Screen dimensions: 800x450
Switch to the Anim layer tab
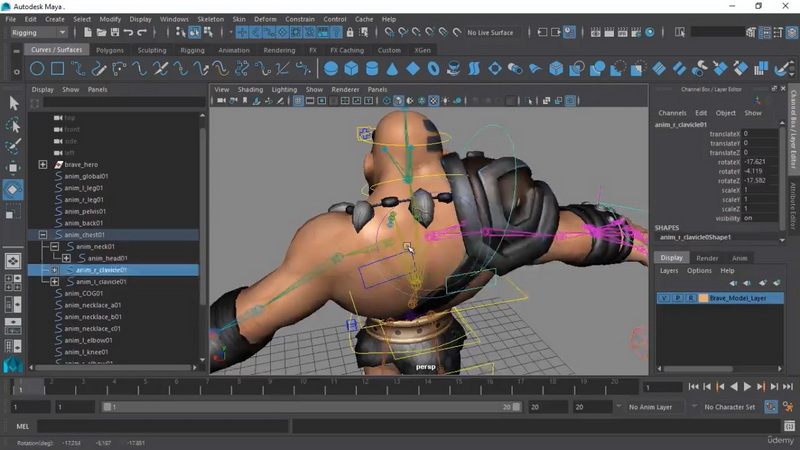click(x=739, y=258)
